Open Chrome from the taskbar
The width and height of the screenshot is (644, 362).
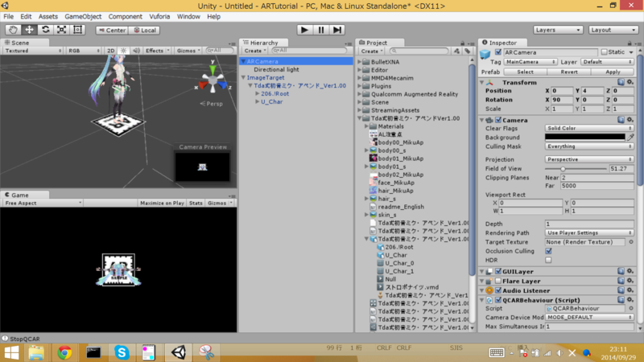click(x=64, y=352)
